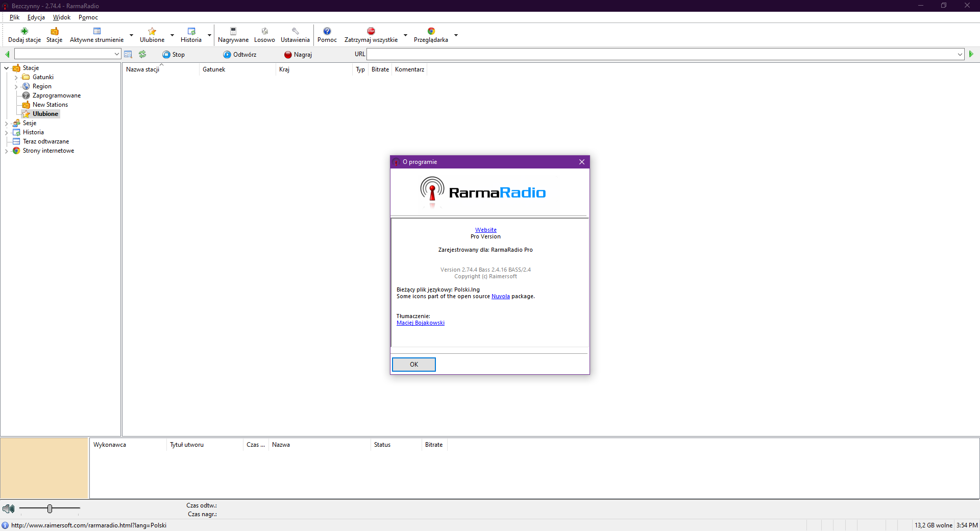
Task: Open the Maciej Bojakowski translator link
Action: click(421, 323)
